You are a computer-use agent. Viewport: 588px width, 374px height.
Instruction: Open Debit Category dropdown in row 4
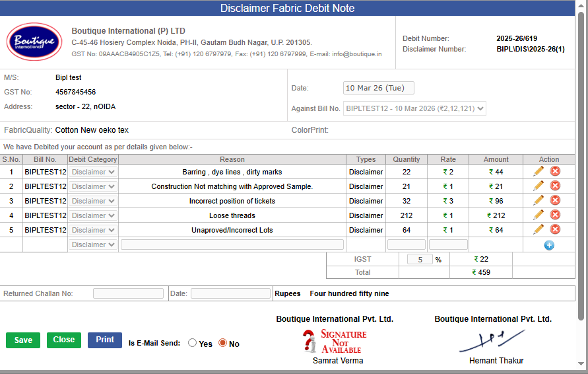[92, 215]
